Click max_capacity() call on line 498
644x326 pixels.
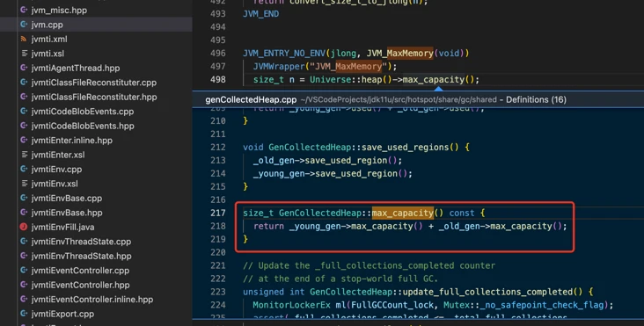click(438, 80)
